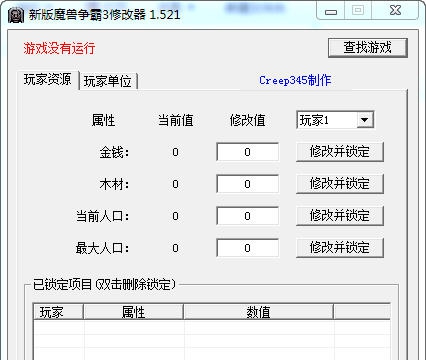Screen dimensions: 426x360
Task: Click the 当前值 column label
Action: 176,120
